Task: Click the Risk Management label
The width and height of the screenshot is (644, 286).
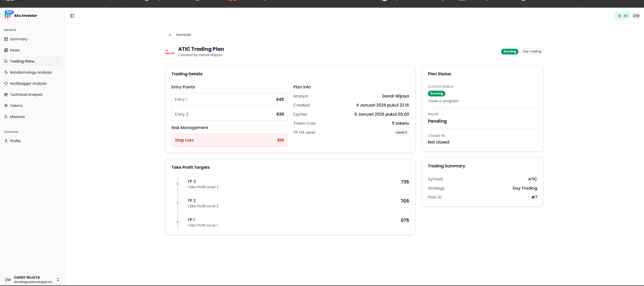Action: [x=190, y=128]
